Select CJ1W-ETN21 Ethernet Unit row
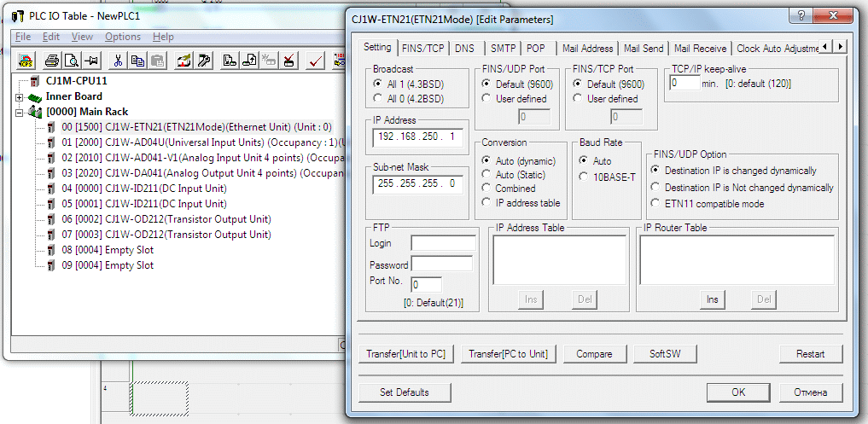This screenshot has width=868, height=424. point(197,127)
